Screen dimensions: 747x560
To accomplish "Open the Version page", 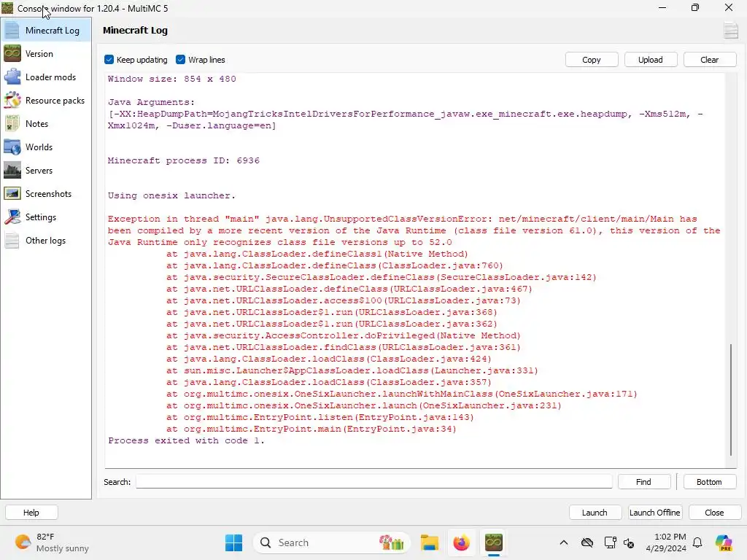I will click(46, 54).
